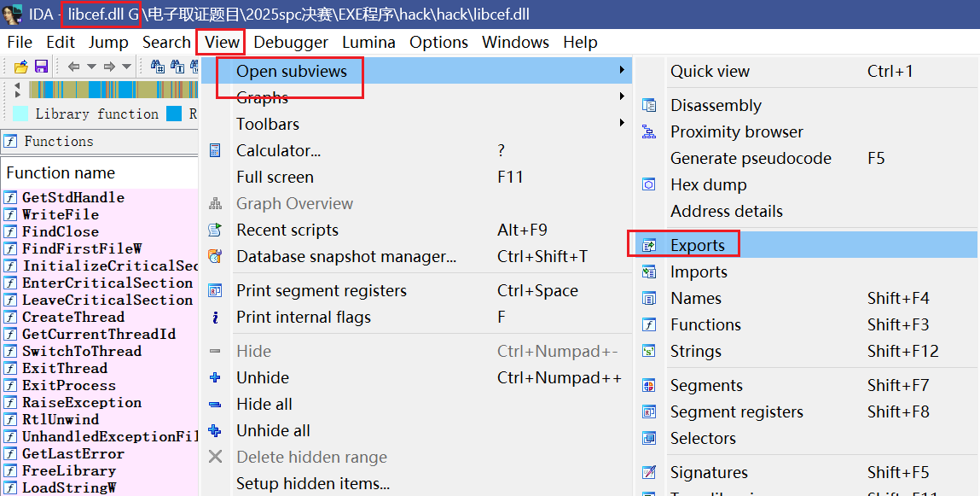Click the Segments subview icon
Screen dimensions: 980x496
[x=649, y=386]
